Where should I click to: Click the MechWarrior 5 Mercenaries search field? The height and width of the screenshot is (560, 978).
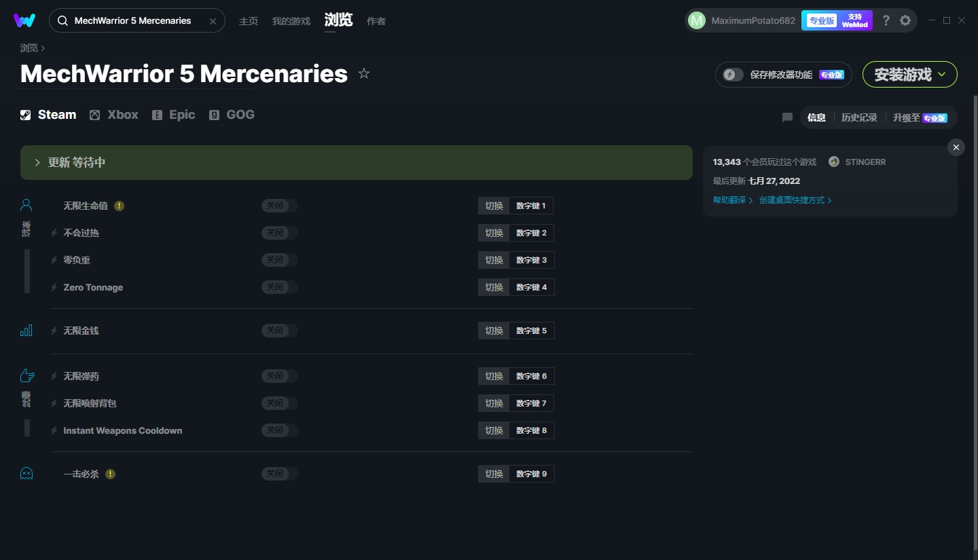(x=137, y=21)
